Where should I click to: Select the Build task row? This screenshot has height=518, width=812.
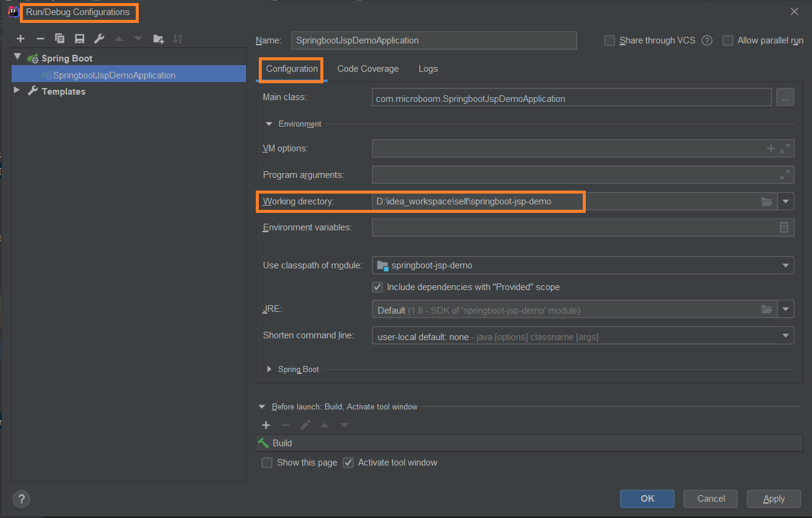530,443
